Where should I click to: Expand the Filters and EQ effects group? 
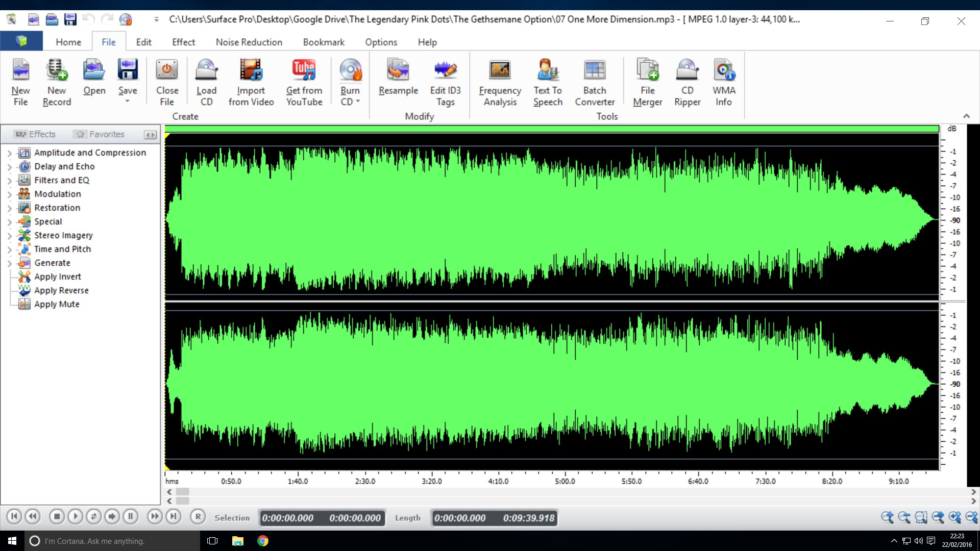click(9, 180)
